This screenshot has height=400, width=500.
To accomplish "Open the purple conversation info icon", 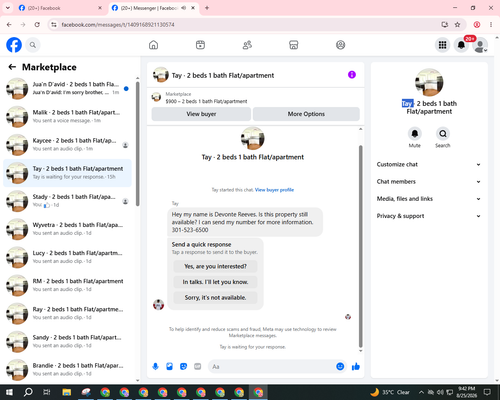I will 352,75.
